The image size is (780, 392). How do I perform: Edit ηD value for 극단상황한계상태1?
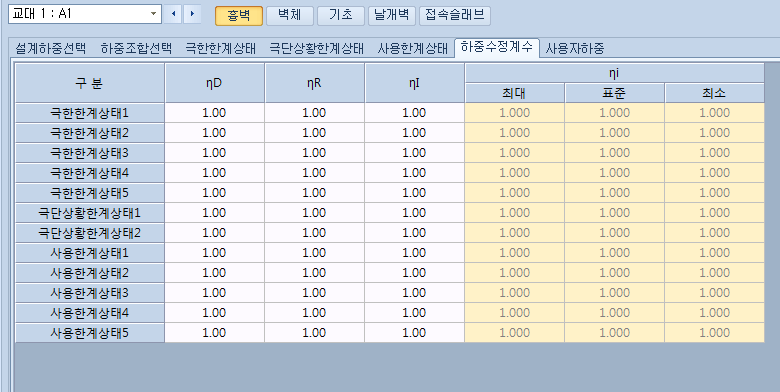coord(214,213)
